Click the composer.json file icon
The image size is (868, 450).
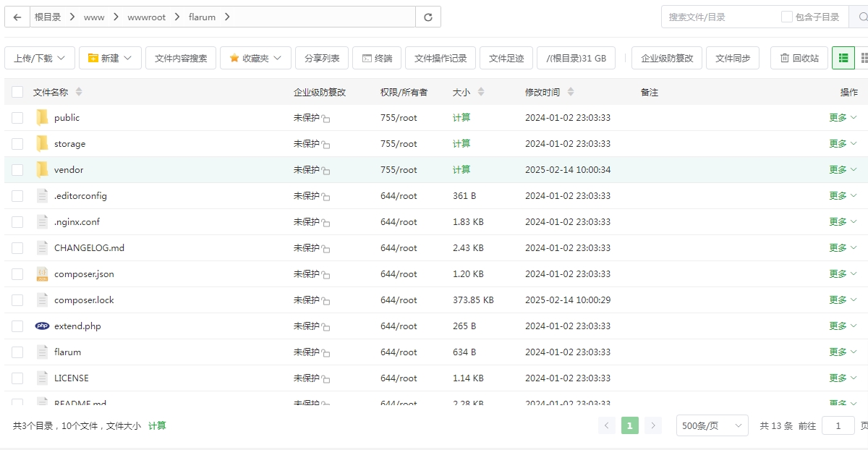[x=42, y=273]
